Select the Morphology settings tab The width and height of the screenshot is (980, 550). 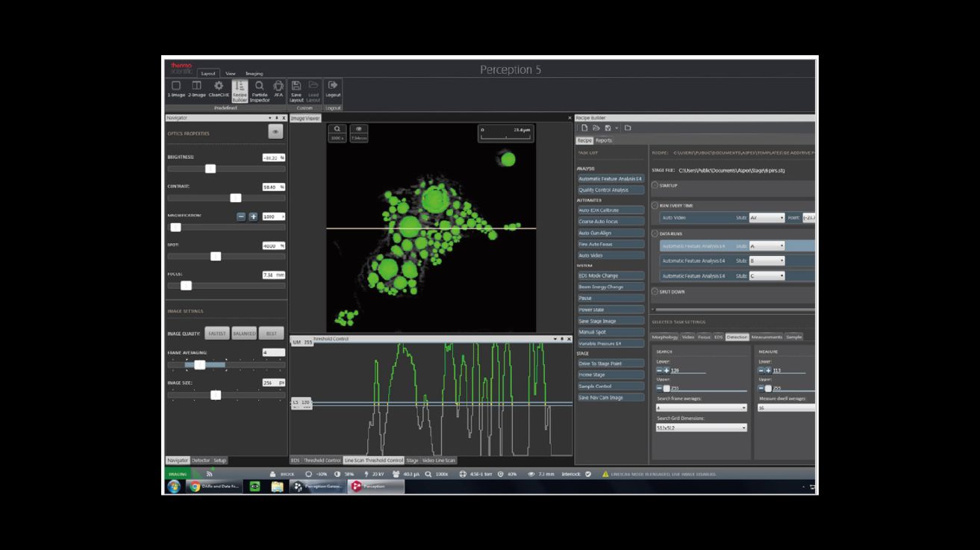[x=664, y=337]
